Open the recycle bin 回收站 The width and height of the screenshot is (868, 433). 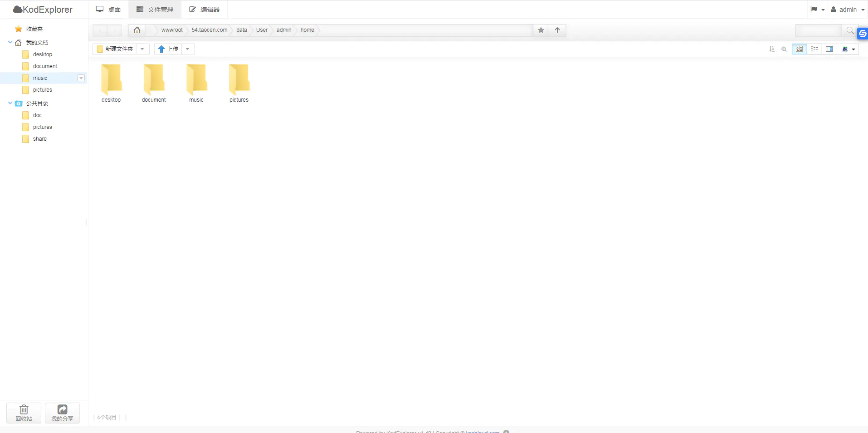coord(24,413)
